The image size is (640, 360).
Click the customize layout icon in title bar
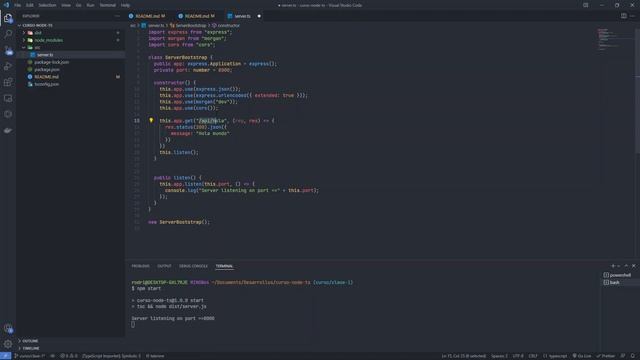click(585, 5)
